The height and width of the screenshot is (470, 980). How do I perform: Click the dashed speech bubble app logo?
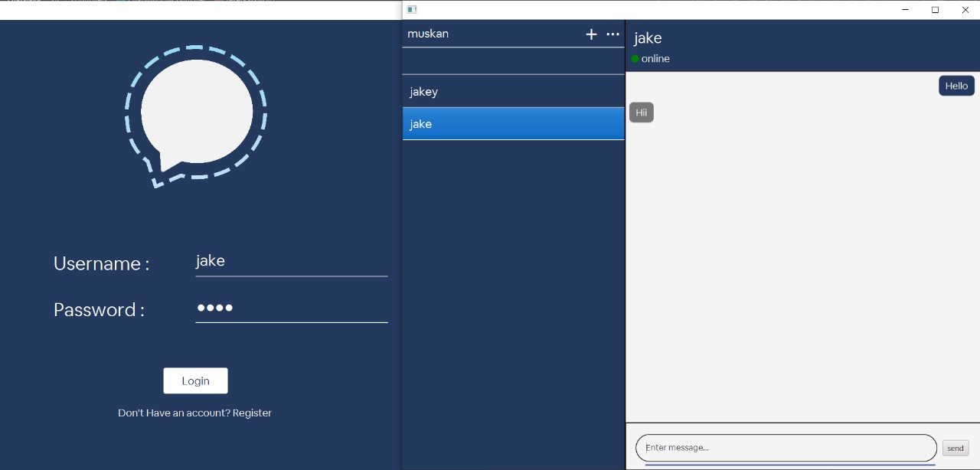coord(196,115)
